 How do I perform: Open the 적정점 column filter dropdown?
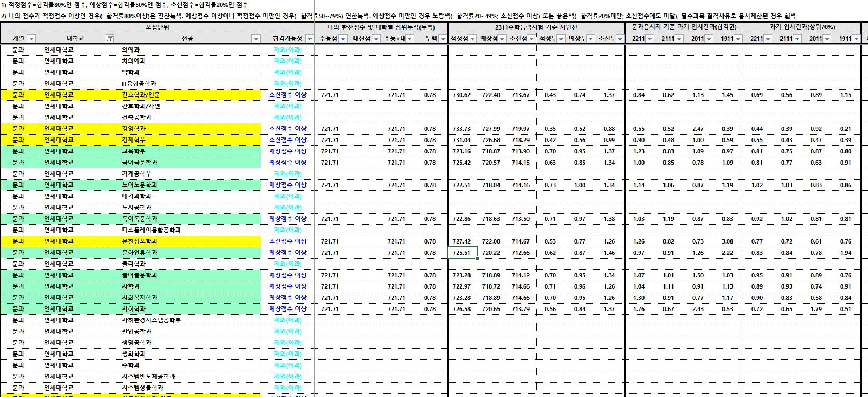coord(472,39)
